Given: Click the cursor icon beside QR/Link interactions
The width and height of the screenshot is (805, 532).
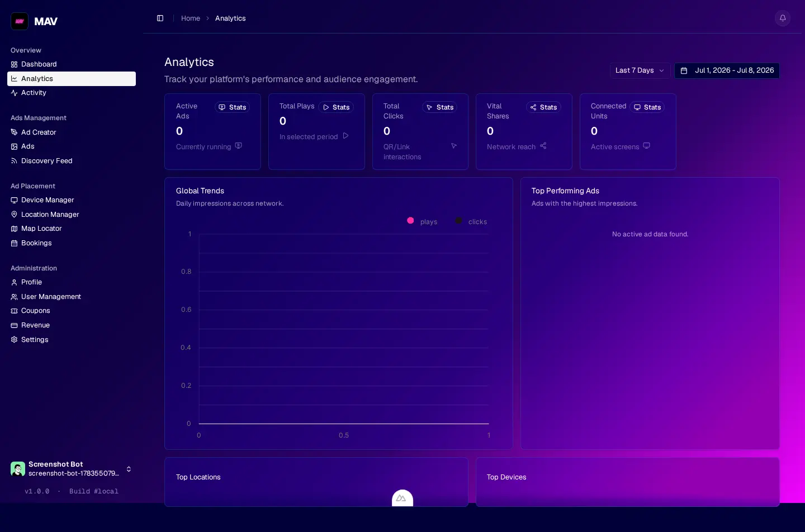Looking at the screenshot, I should pos(454,146).
